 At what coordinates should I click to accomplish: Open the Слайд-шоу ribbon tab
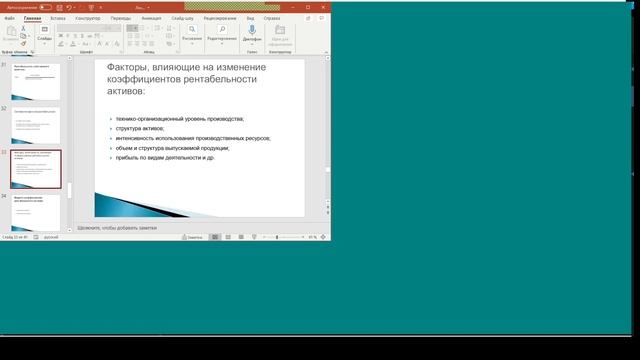[x=182, y=18]
